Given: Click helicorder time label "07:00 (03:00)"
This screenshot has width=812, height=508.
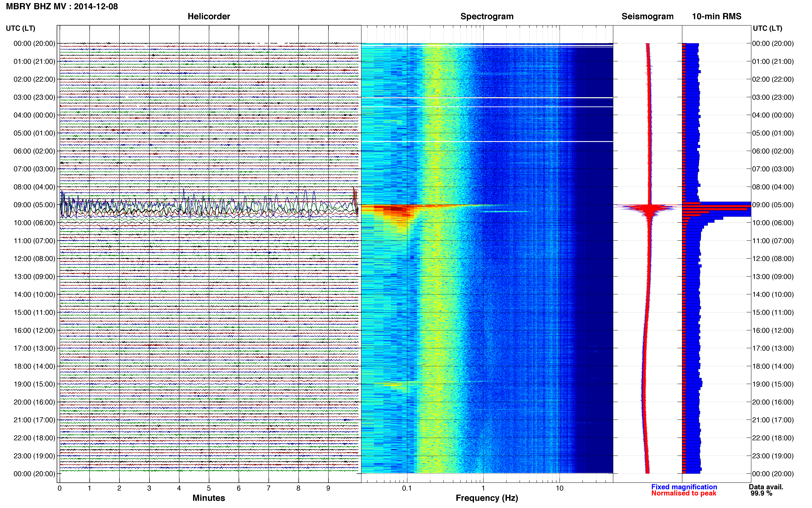Looking at the screenshot, I should tap(34, 169).
